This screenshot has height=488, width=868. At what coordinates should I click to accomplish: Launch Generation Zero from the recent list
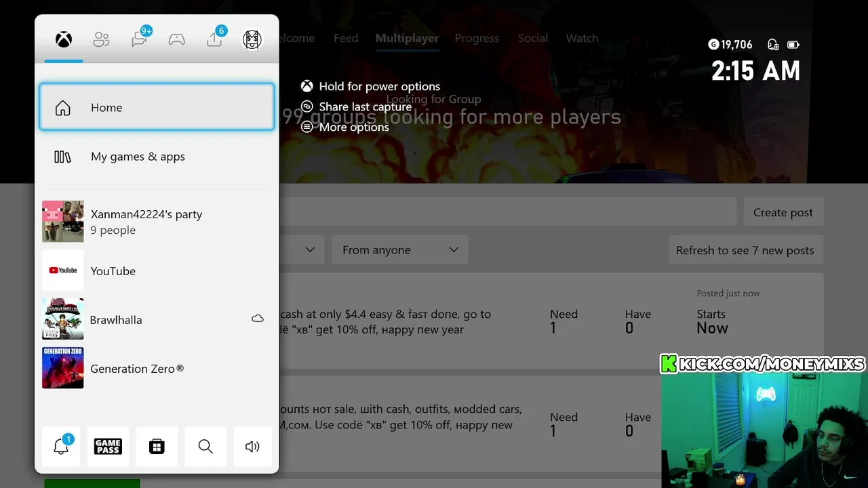coord(157,368)
